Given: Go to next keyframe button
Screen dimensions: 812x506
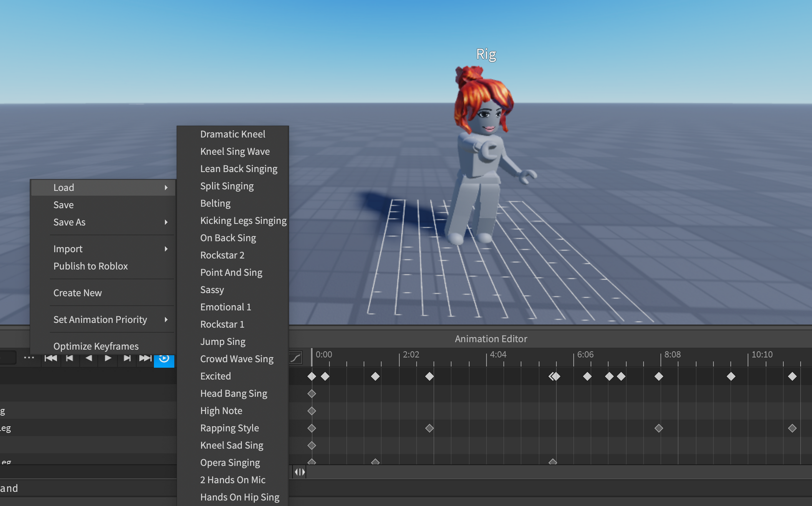Looking at the screenshot, I should (127, 358).
